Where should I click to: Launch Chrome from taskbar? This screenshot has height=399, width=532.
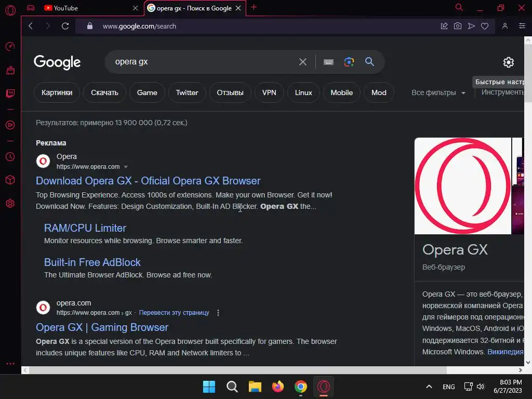[x=301, y=387]
